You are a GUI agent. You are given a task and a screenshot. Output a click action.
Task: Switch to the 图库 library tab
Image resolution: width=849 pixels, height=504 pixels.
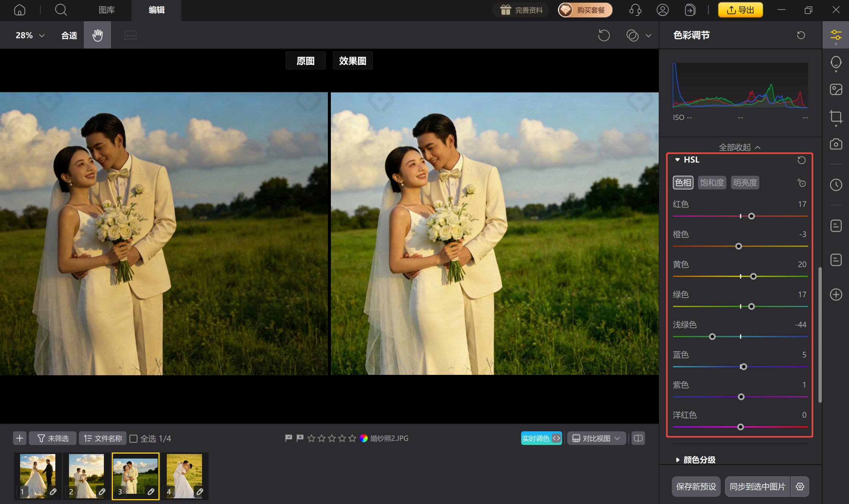(x=107, y=10)
